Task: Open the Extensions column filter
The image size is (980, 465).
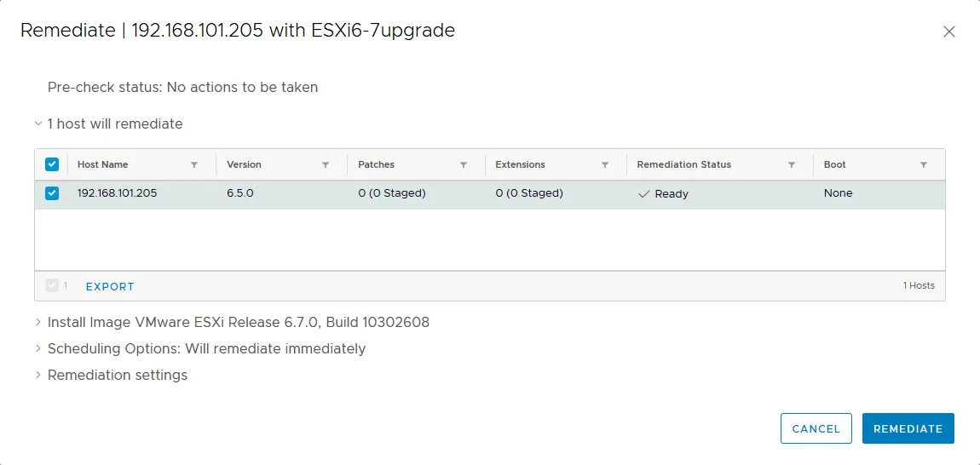Action: click(605, 165)
